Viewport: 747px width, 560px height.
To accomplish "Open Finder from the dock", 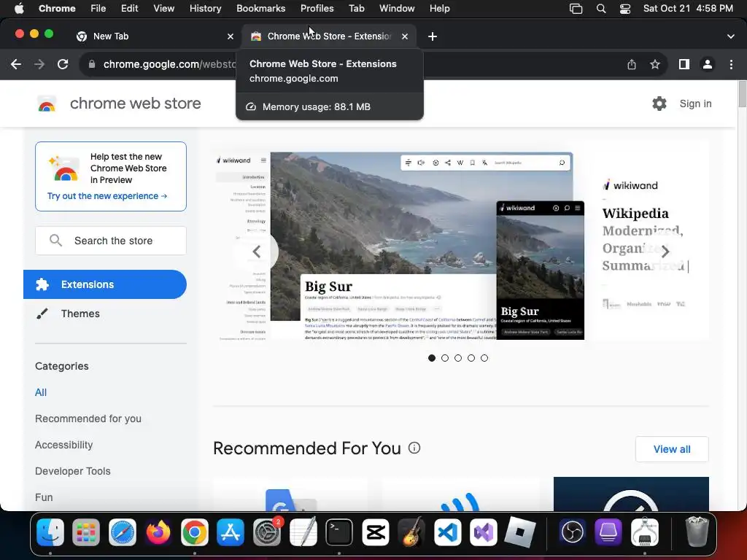I will click(50, 532).
